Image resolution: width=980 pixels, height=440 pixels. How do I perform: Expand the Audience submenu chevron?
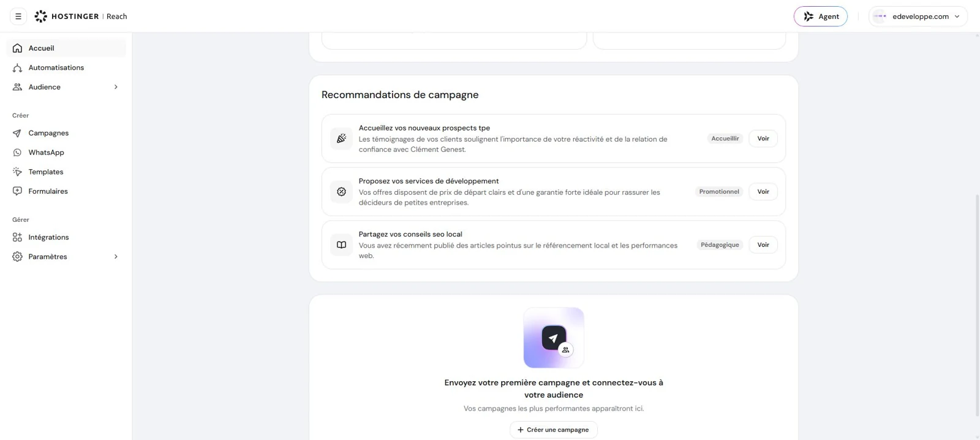(x=116, y=87)
